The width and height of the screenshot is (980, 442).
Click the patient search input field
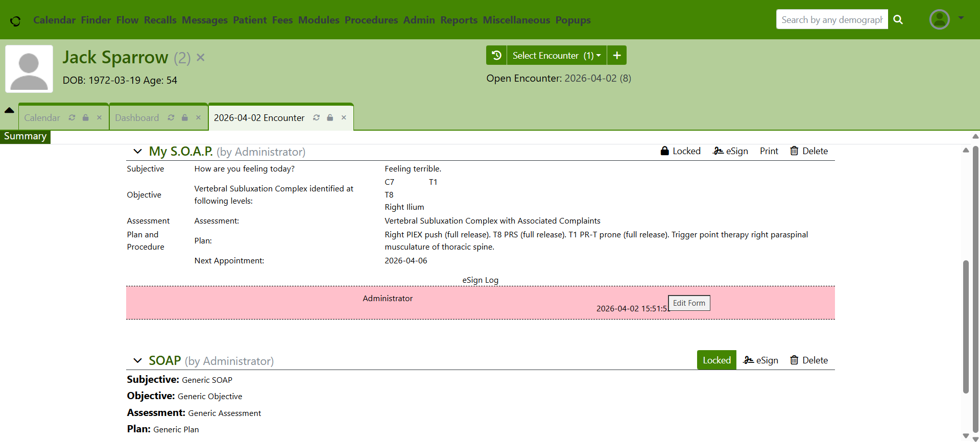(x=831, y=19)
